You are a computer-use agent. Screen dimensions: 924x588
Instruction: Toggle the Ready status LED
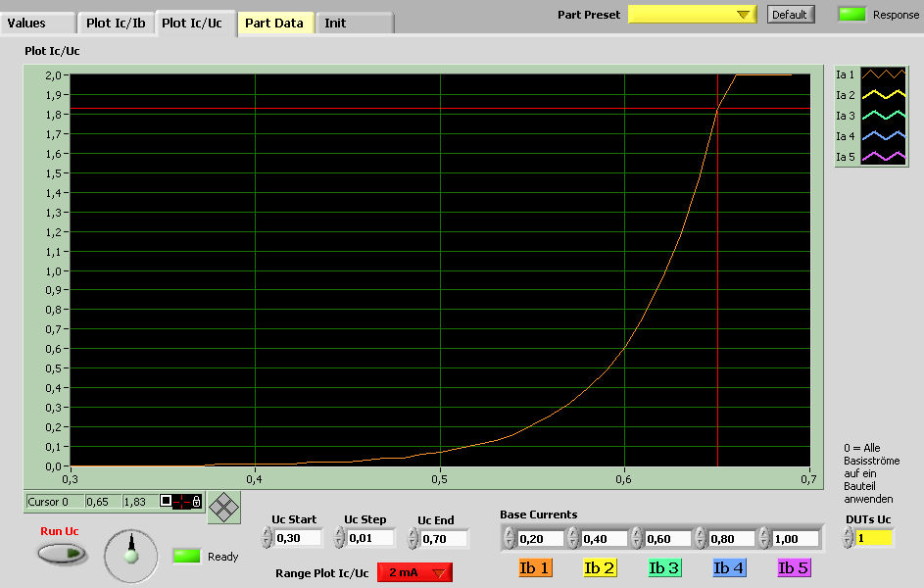pyautogui.click(x=187, y=557)
